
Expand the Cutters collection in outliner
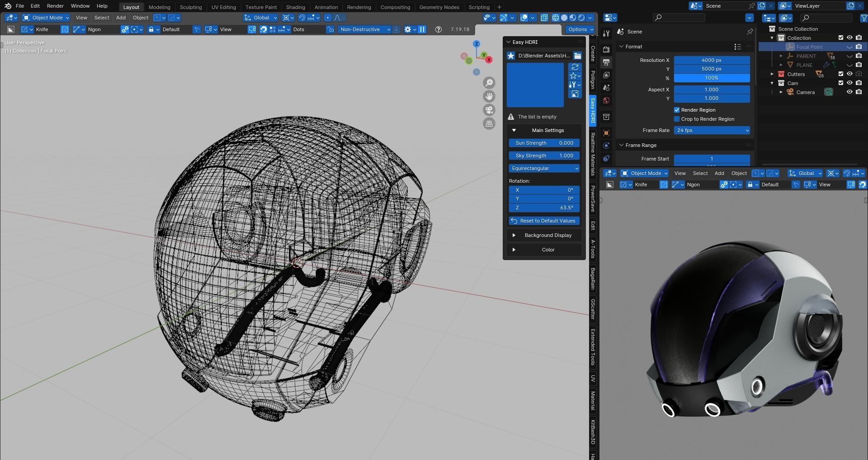772,74
